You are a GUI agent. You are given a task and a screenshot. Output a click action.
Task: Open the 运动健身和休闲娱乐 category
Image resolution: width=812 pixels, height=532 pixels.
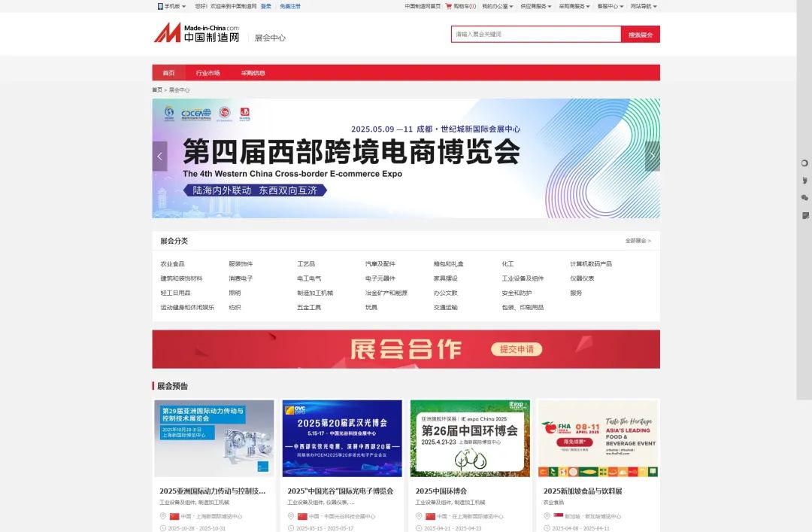[x=187, y=308]
